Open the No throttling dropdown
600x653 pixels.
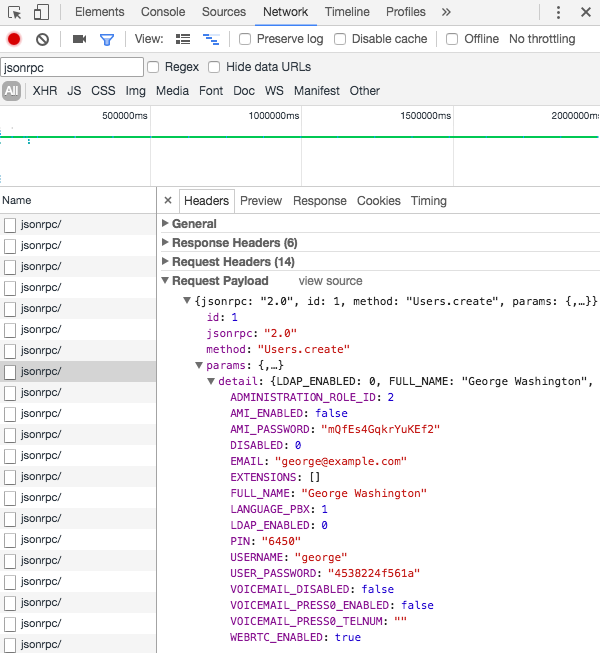pyautogui.click(x=542, y=39)
